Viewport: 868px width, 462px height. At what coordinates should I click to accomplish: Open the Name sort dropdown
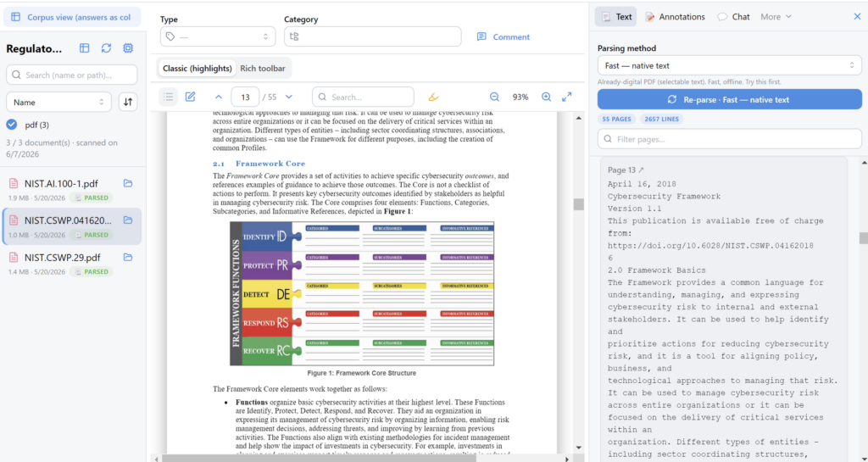[58, 102]
